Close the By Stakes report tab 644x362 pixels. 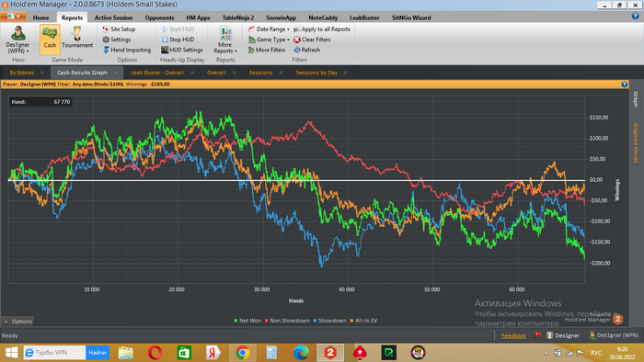pos(42,73)
